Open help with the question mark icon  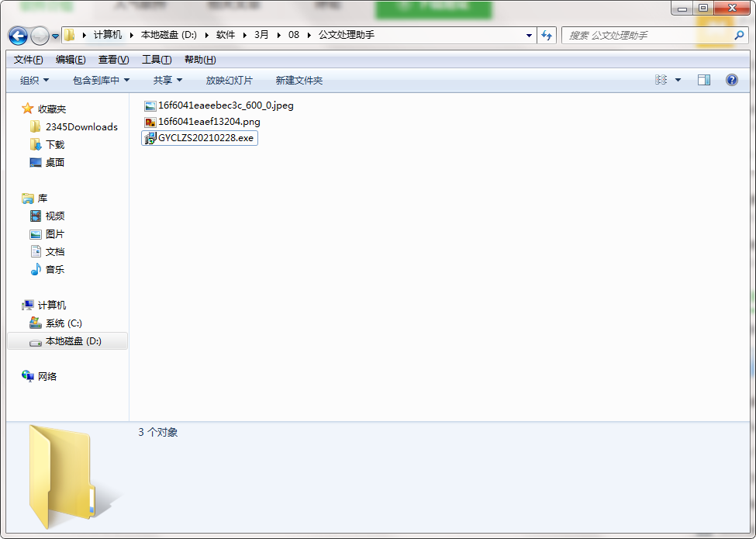(731, 80)
